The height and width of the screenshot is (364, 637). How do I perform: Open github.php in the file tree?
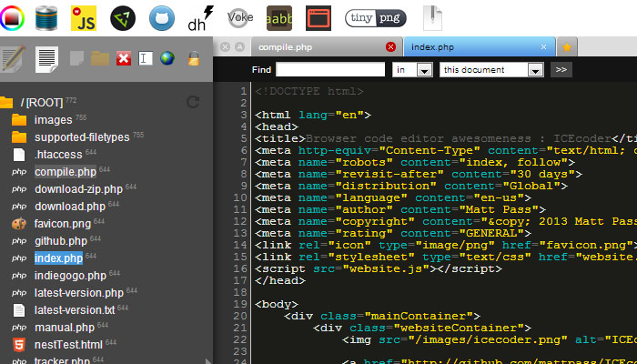click(60, 240)
